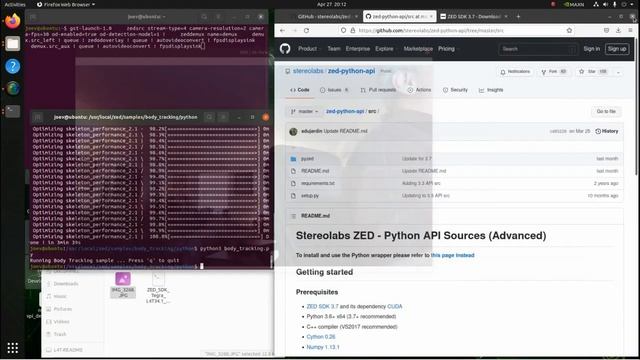The image size is (640, 360).
Task: Open the Firefox Web Browser app menu
Action: [66, 4]
